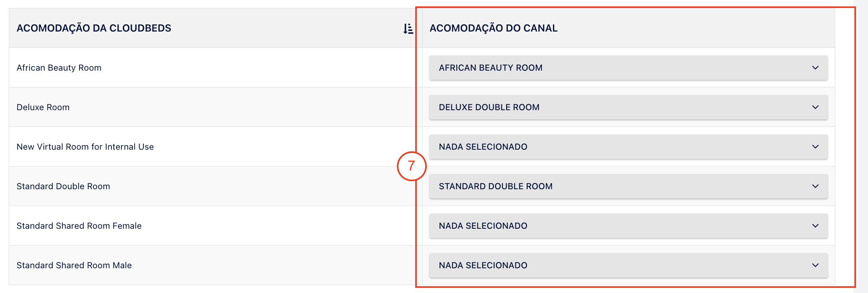Select the Deluxe Room row label
Image resolution: width=868 pixels, height=293 pixels.
coord(43,107)
